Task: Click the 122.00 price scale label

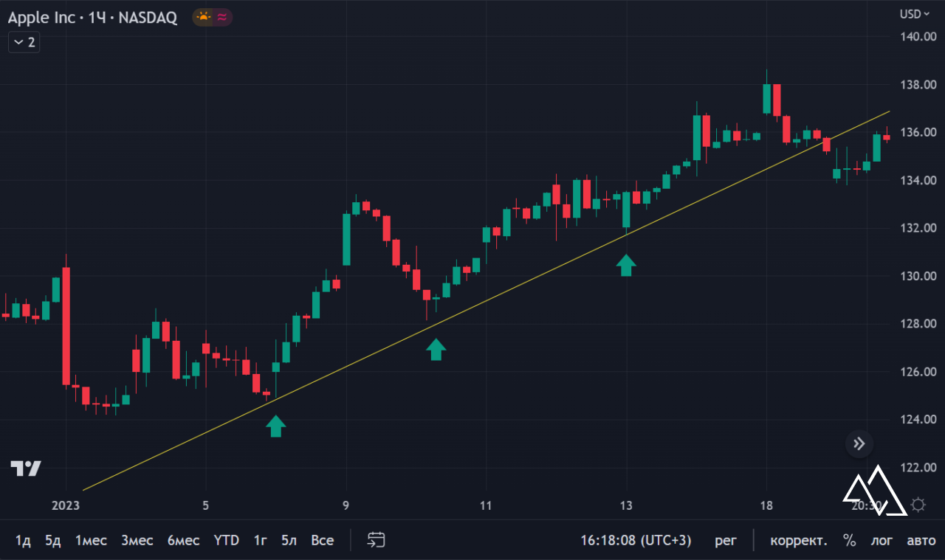Action: click(x=918, y=468)
